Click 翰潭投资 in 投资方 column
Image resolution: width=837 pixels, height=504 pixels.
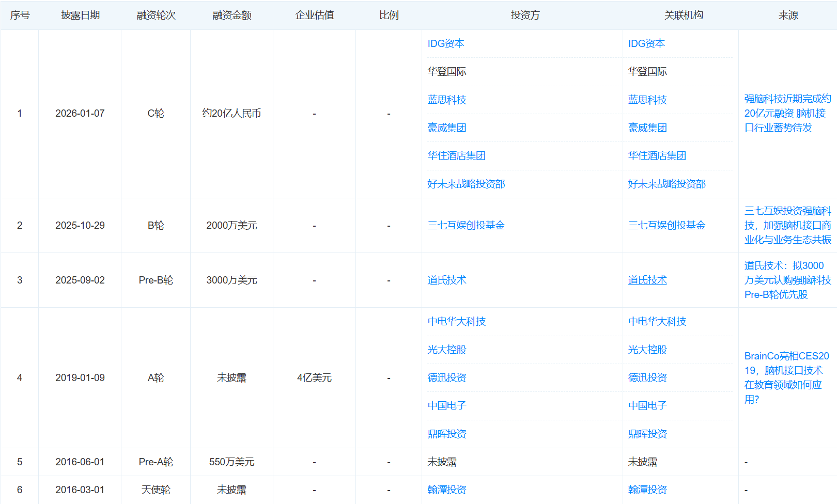click(446, 490)
